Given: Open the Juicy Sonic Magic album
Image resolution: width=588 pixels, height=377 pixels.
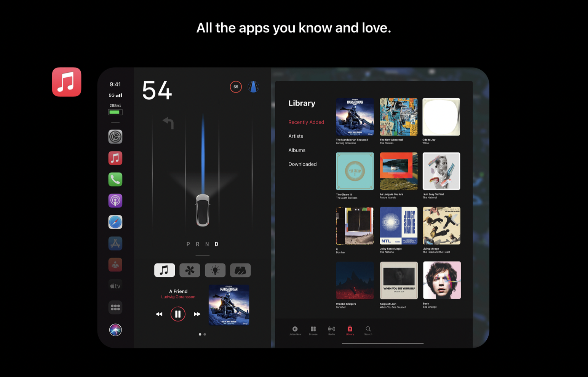Looking at the screenshot, I should click(x=398, y=226).
